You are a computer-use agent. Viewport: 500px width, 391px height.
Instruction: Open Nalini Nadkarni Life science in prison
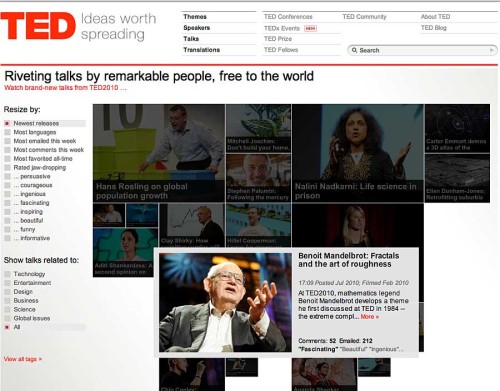(x=358, y=153)
